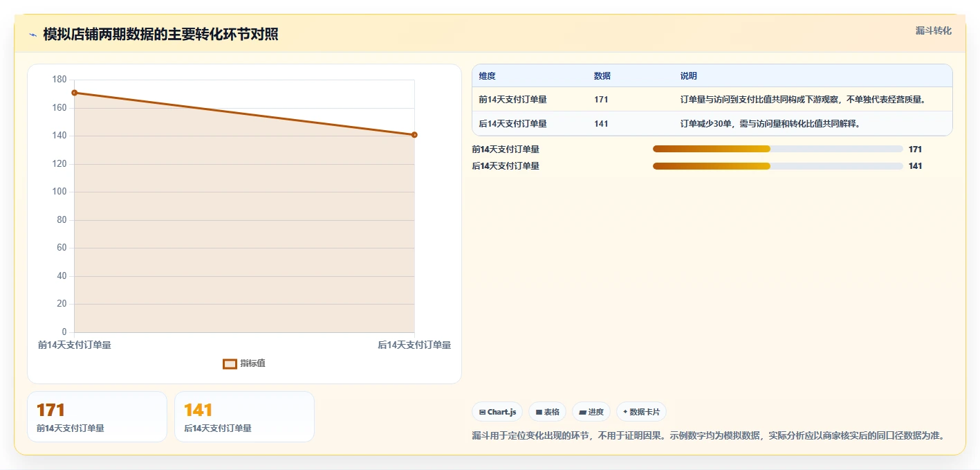The image size is (980, 470).
Task: Click the Chart.js tag chip
Action: pos(497,412)
